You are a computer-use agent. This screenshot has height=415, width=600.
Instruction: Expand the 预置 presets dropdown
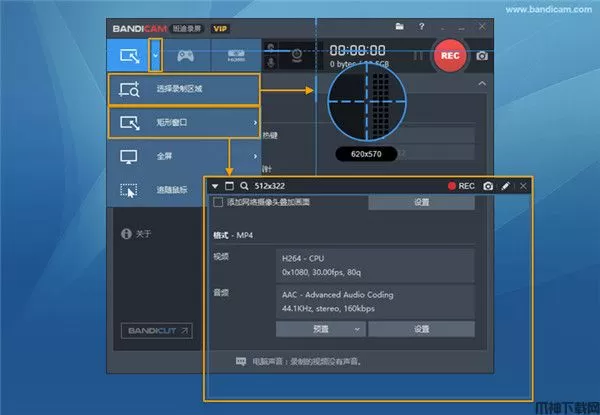click(x=321, y=329)
